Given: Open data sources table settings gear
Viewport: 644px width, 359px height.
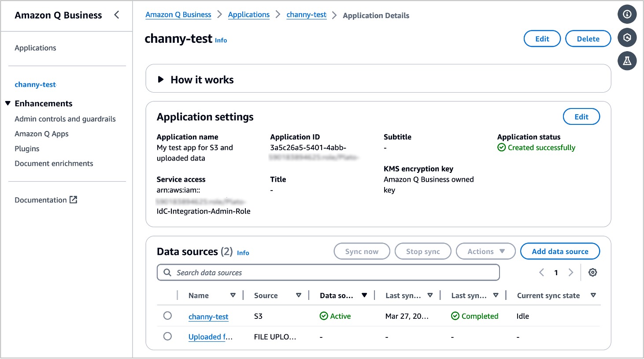Looking at the screenshot, I should 592,273.
